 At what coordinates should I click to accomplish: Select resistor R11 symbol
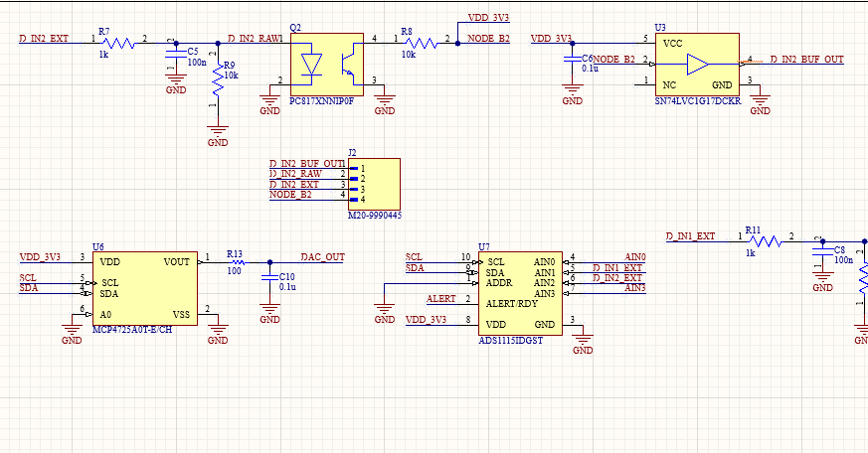click(766, 241)
